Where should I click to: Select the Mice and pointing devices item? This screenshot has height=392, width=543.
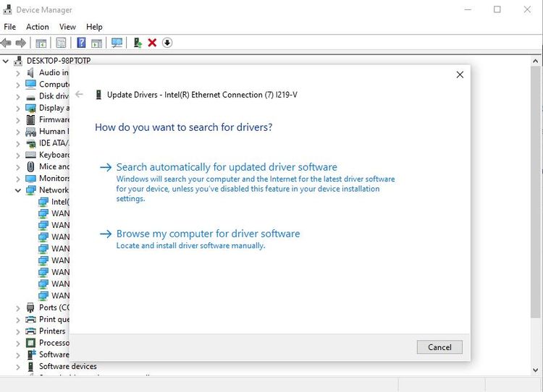(54, 166)
